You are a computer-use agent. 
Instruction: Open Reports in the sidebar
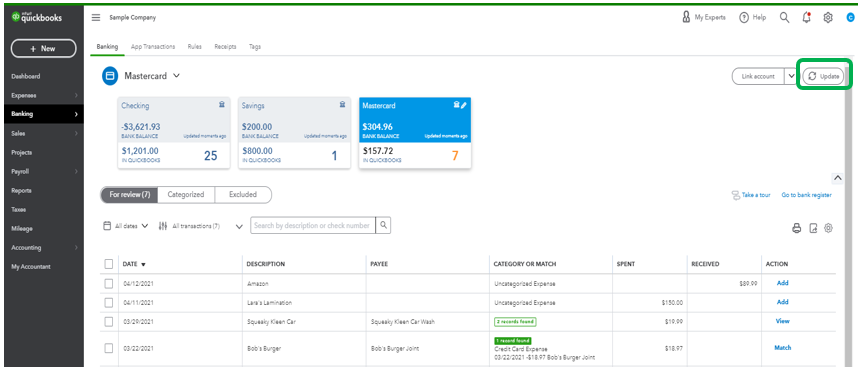pos(21,190)
